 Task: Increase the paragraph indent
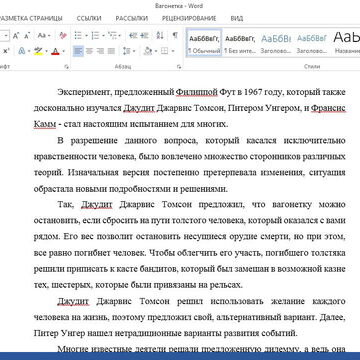(144, 36)
